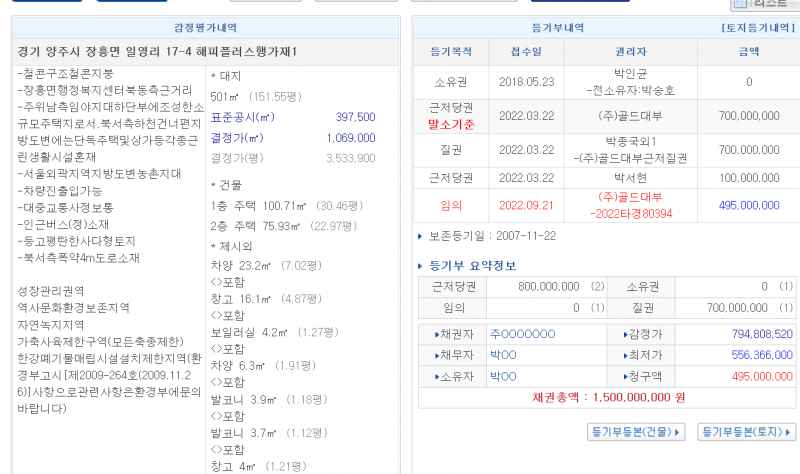Viewport: 800px width, 474px height.
Task: Select the 등기부내역 panel header
Action: click(558, 28)
